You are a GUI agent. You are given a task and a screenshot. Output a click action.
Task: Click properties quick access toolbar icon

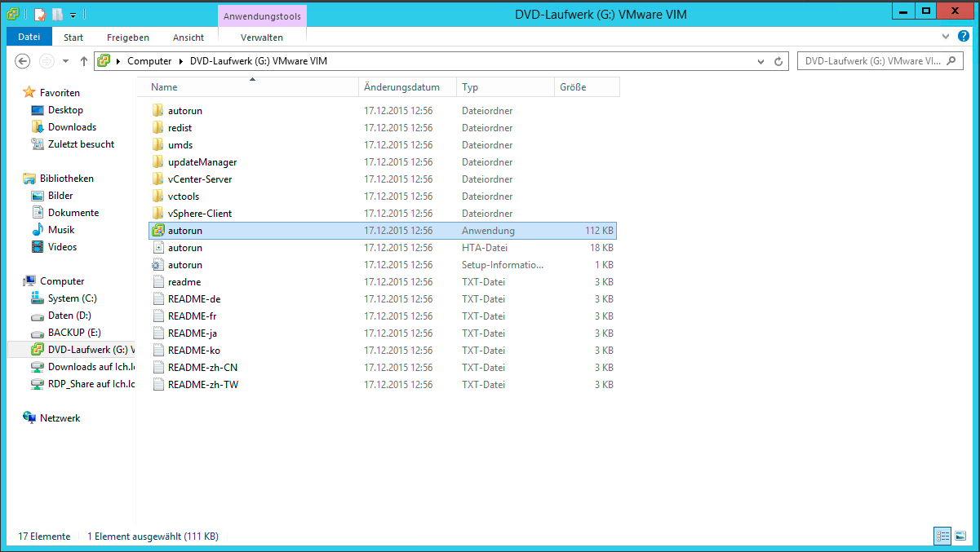(39, 14)
